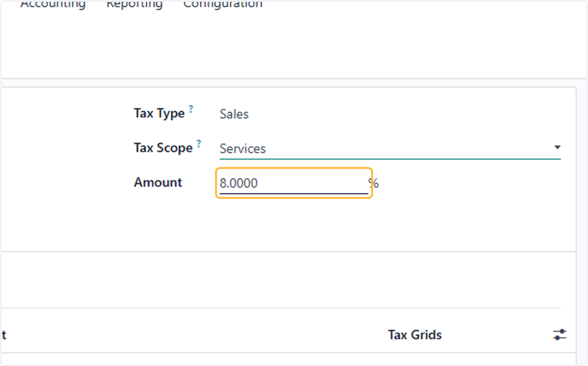Open the Configuration menu
Image resolution: width=588 pixels, height=366 pixels.
tap(223, 4)
